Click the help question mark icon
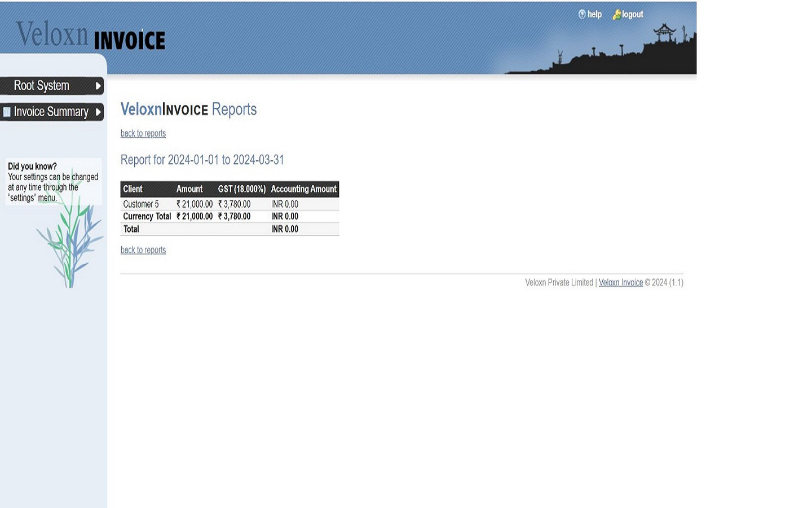Screen dimensions: 812x508 click(582, 14)
